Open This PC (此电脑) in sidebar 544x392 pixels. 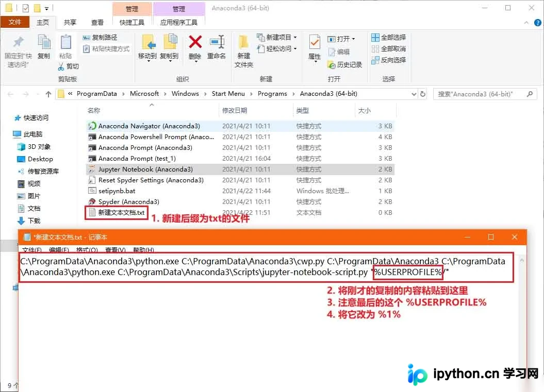28,134
